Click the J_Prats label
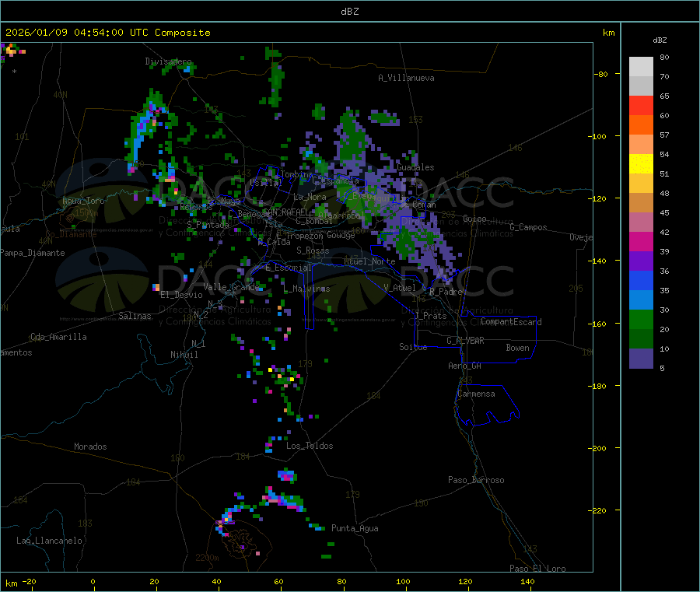The width and height of the screenshot is (700, 592). [x=431, y=315]
